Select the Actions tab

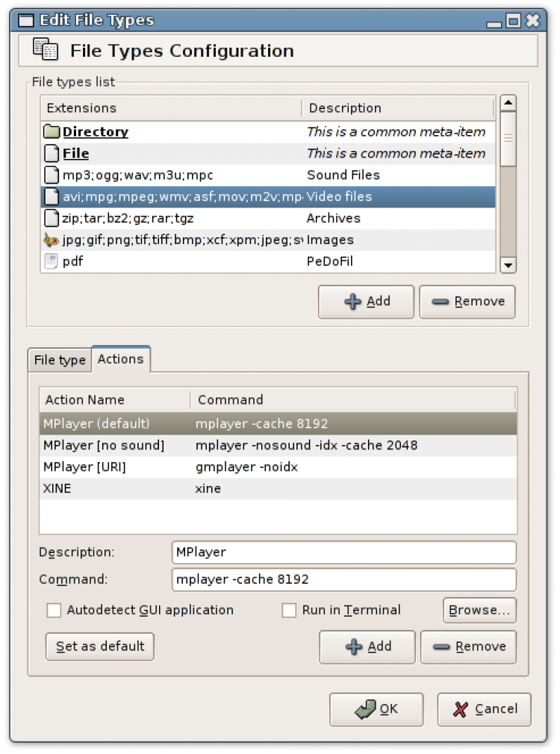click(x=120, y=359)
